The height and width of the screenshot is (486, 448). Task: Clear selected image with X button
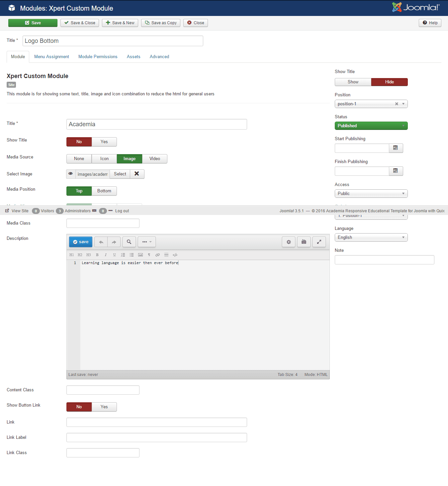click(137, 174)
